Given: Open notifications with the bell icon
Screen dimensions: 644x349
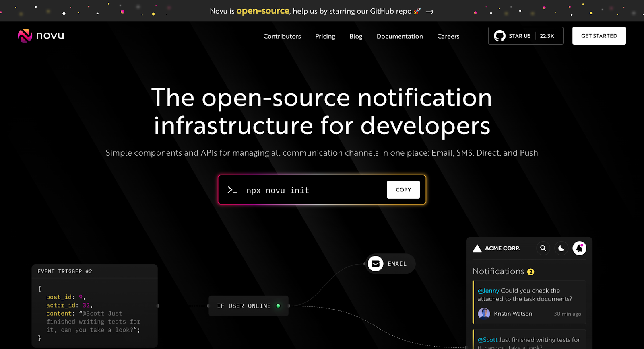Looking at the screenshot, I should tap(579, 248).
